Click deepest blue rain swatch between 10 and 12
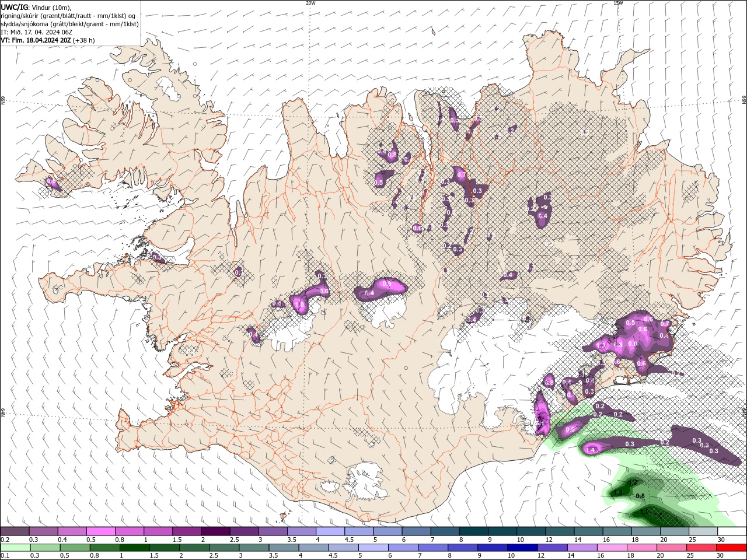 point(522,548)
